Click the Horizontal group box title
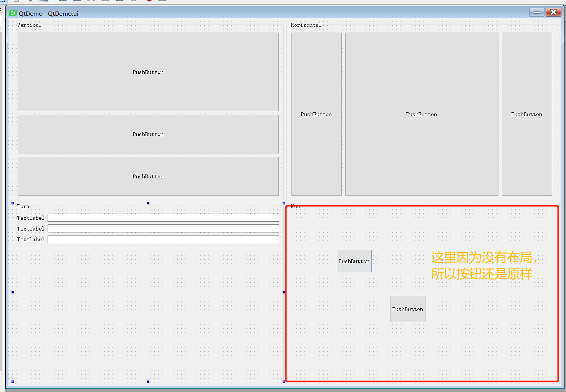The image size is (566, 392). (306, 25)
